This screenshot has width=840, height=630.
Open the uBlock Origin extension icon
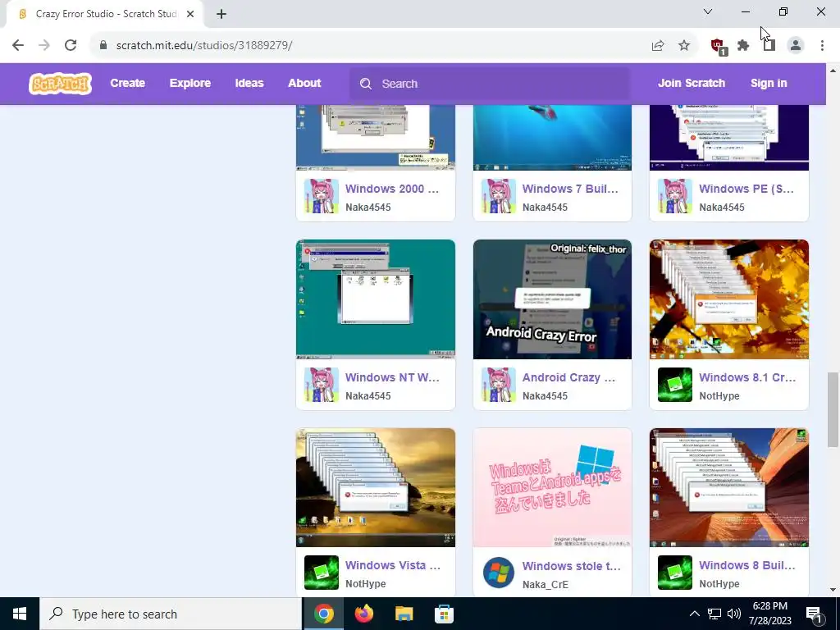tap(718, 46)
